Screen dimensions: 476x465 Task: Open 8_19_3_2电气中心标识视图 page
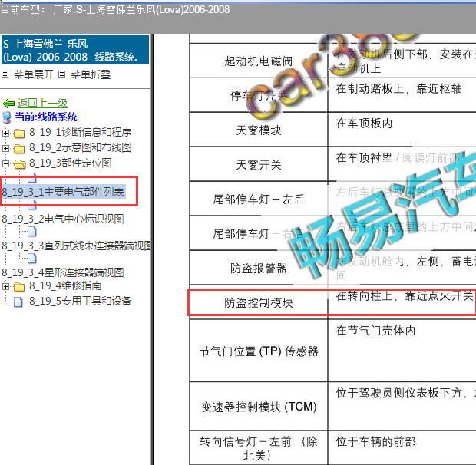[63, 219]
